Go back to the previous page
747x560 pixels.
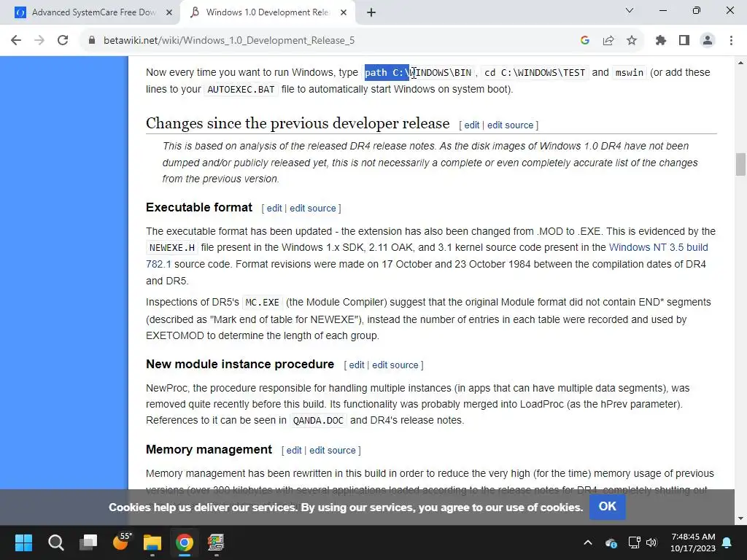pyautogui.click(x=16, y=41)
